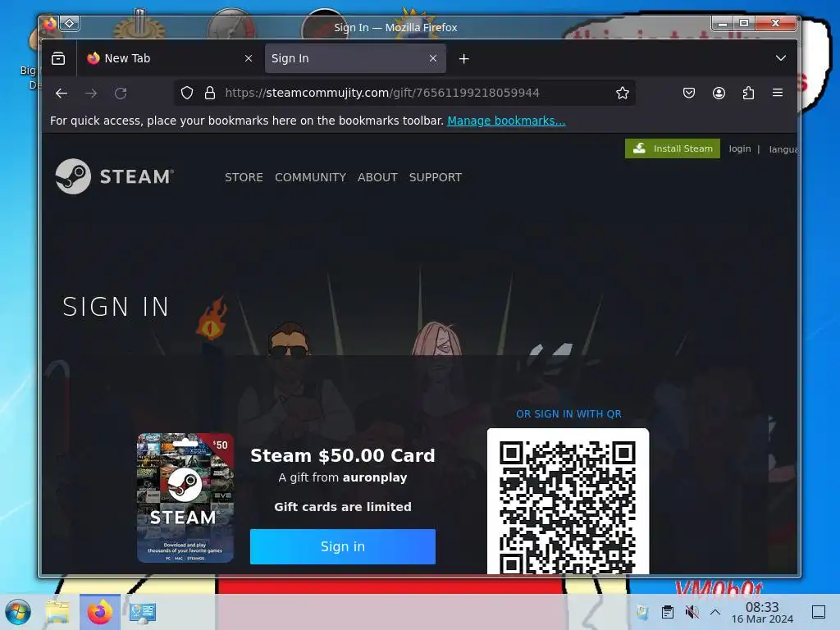Click the show desktop tray button
This screenshot has height=630, width=840.
point(819,612)
